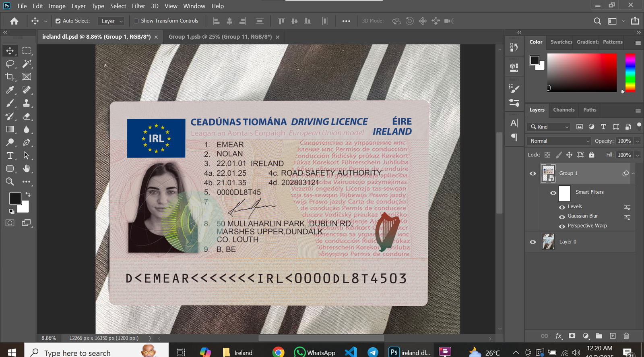Click the delete layer trash icon

tap(626, 336)
